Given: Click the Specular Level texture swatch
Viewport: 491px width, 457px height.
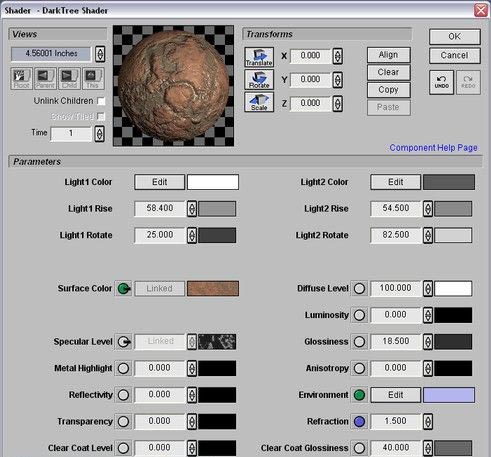Looking at the screenshot, I should (217, 342).
